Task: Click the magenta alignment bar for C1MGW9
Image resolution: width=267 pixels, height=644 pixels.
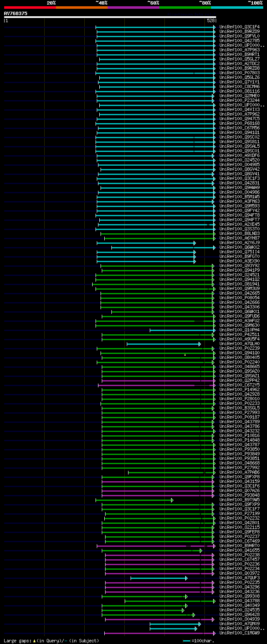Action: click(160, 633)
